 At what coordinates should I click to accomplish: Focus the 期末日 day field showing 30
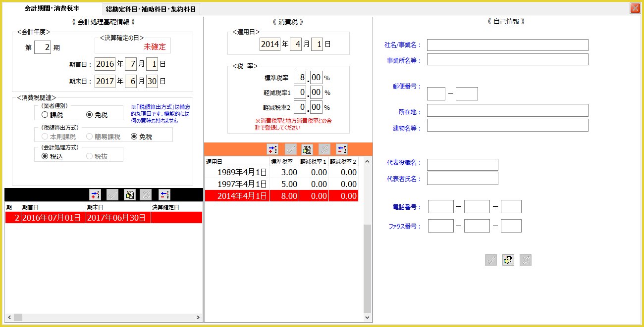(152, 81)
